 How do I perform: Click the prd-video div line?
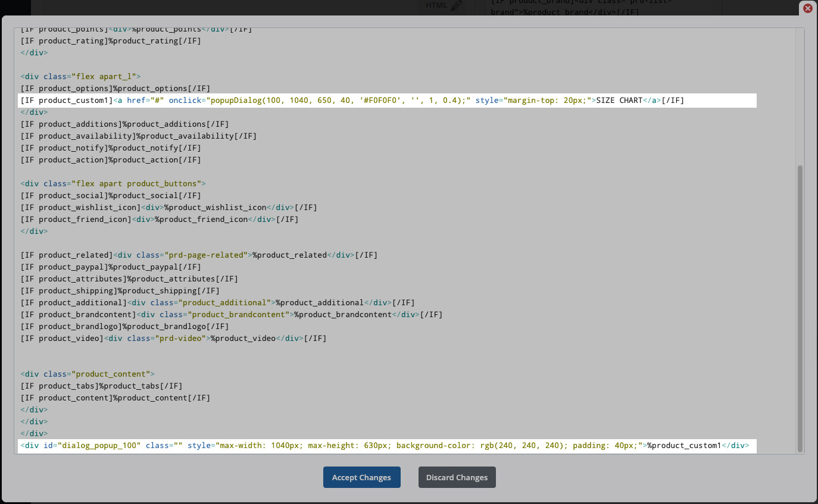pos(173,339)
